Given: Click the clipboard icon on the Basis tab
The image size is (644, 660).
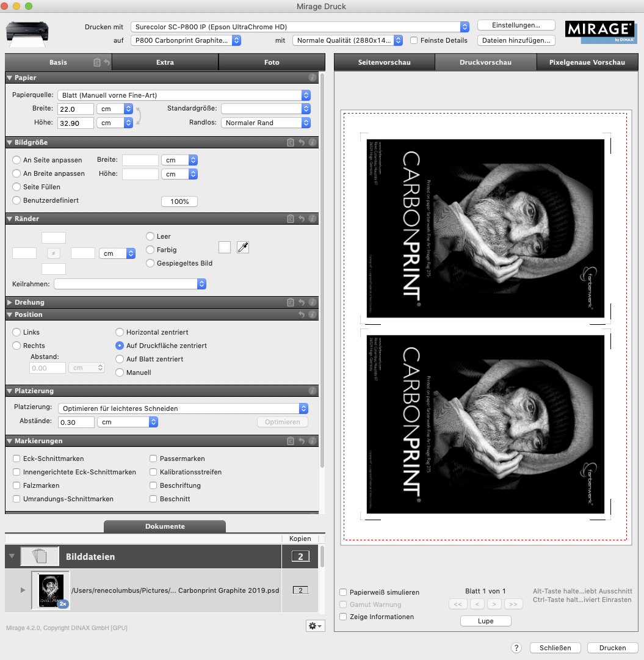Looking at the screenshot, I should 97,62.
